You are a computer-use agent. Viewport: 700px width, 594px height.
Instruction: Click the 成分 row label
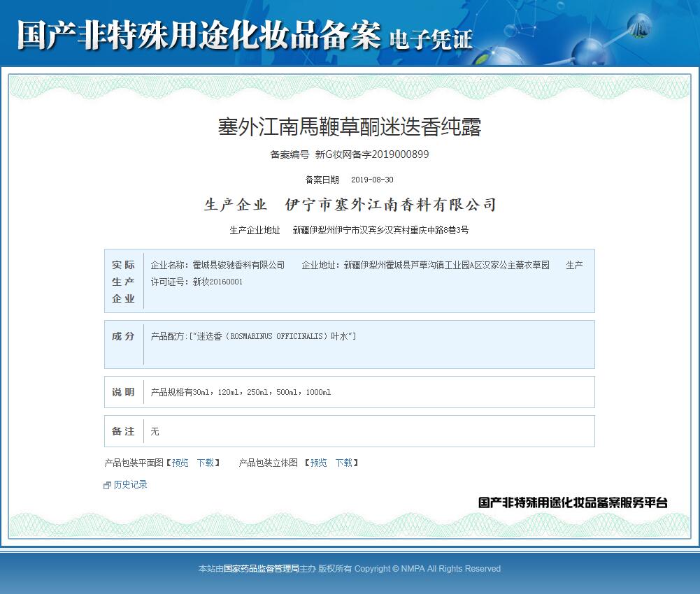click(x=123, y=337)
